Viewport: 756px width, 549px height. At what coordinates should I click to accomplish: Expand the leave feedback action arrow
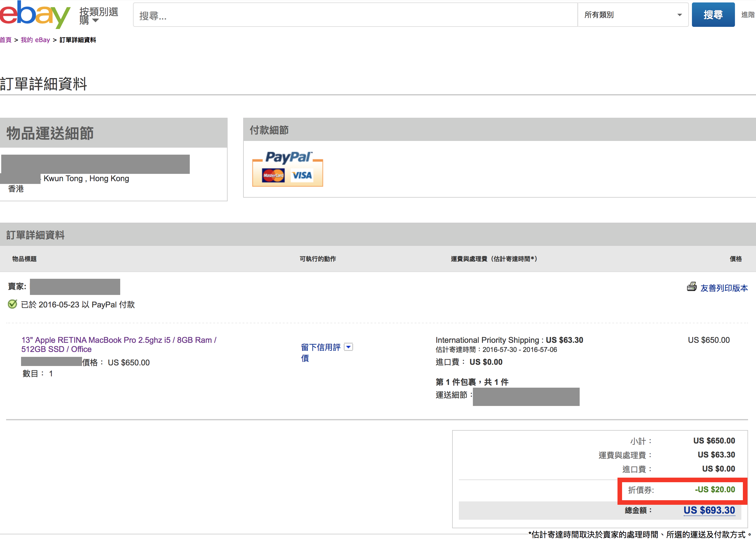click(x=348, y=347)
